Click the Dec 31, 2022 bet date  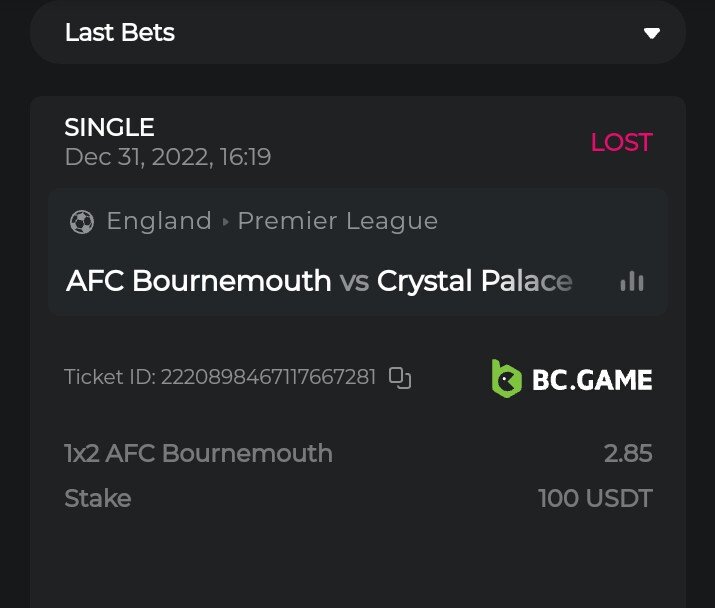coord(167,157)
